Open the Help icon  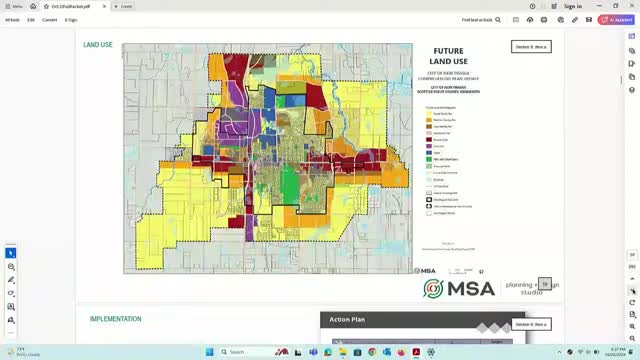click(532, 7)
